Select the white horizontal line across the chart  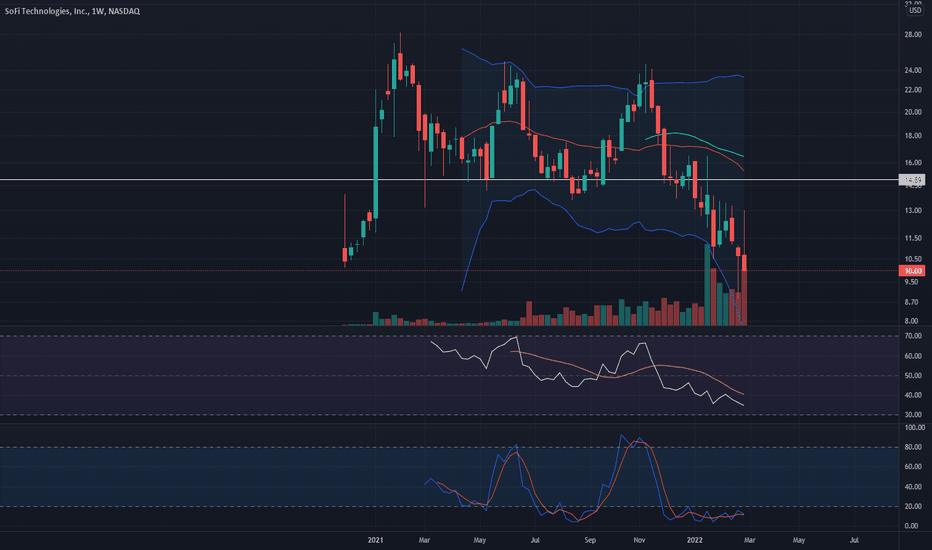point(449,180)
